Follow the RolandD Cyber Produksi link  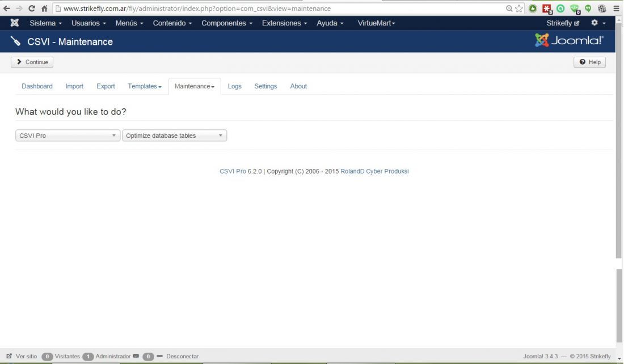[374, 171]
